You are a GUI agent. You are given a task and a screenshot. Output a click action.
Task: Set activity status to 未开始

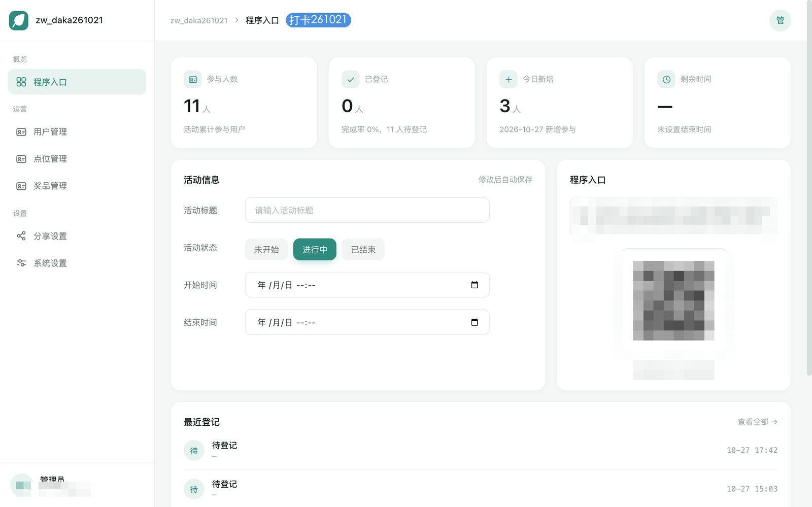pyautogui.click(x=266, y=249)
